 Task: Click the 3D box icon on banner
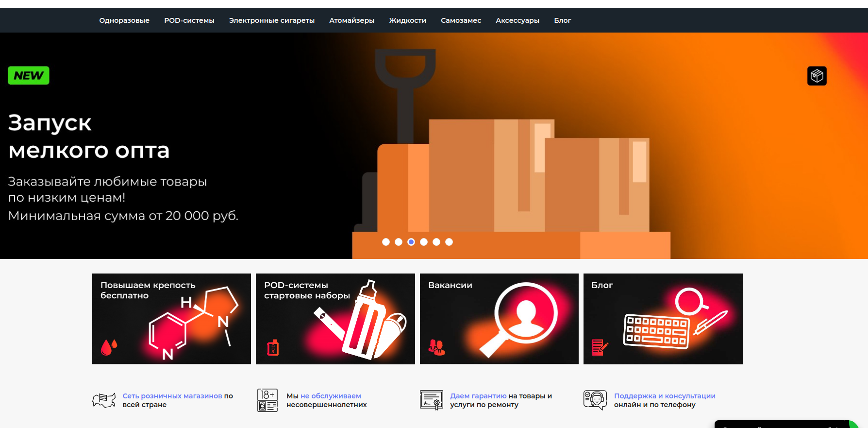(x=817, y=76)
